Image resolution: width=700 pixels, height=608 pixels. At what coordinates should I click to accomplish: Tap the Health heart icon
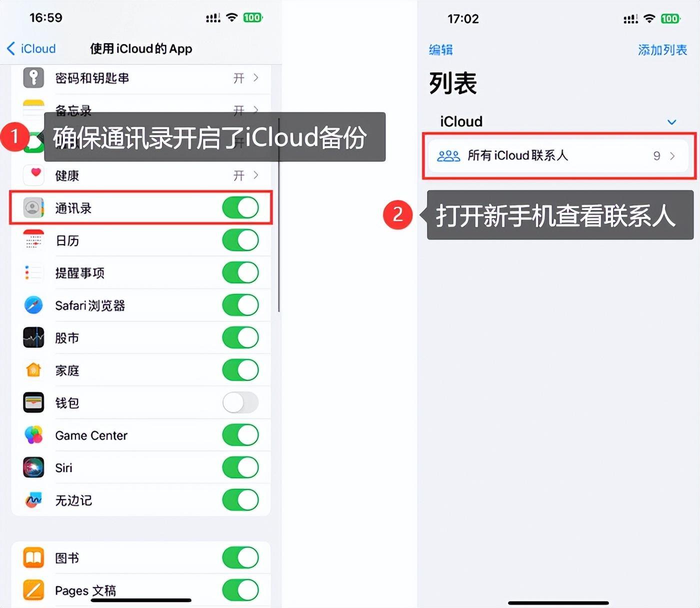pyautogui.click(x=33, y=175)
